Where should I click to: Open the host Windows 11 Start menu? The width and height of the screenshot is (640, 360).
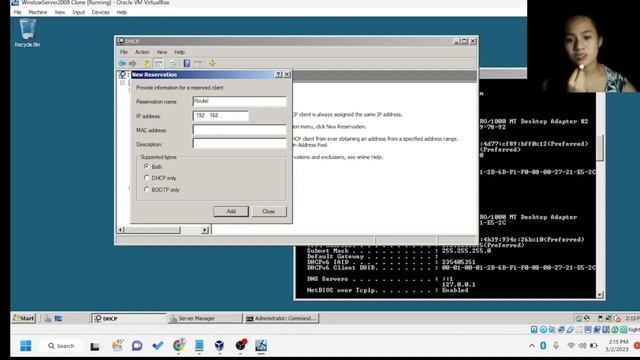tap(25, 346)
